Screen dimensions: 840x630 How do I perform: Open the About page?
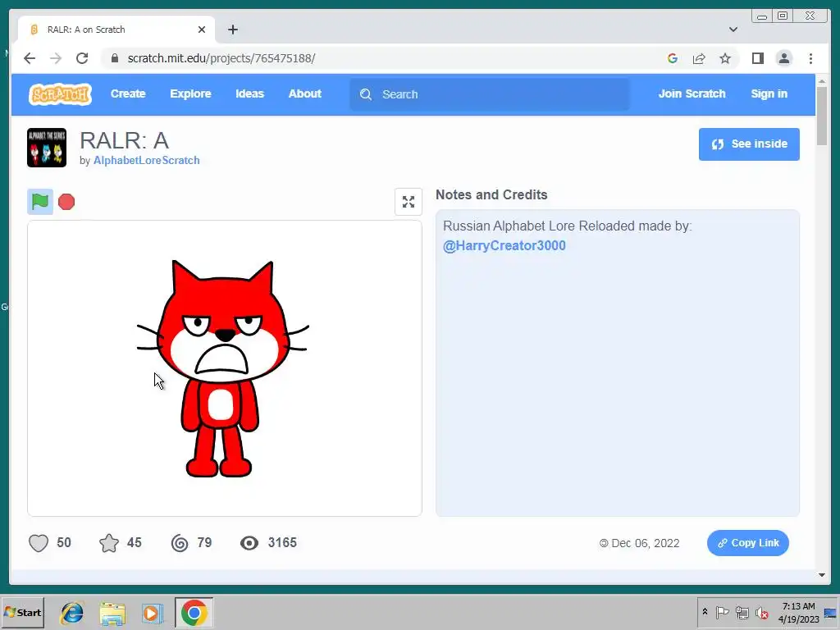click(305, 94)
